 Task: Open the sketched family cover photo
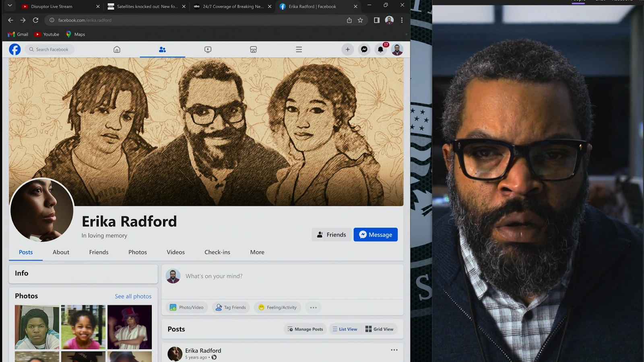point(206,132)
